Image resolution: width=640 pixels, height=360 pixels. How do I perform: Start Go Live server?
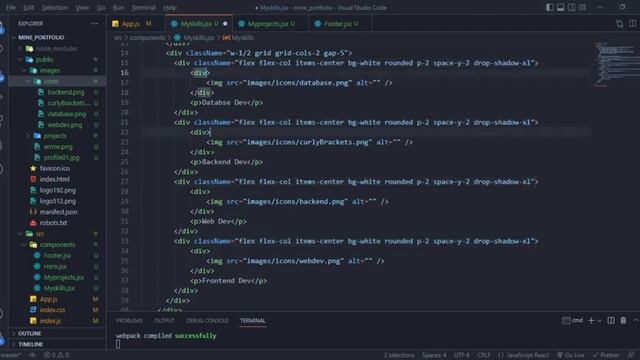point(571,355)
